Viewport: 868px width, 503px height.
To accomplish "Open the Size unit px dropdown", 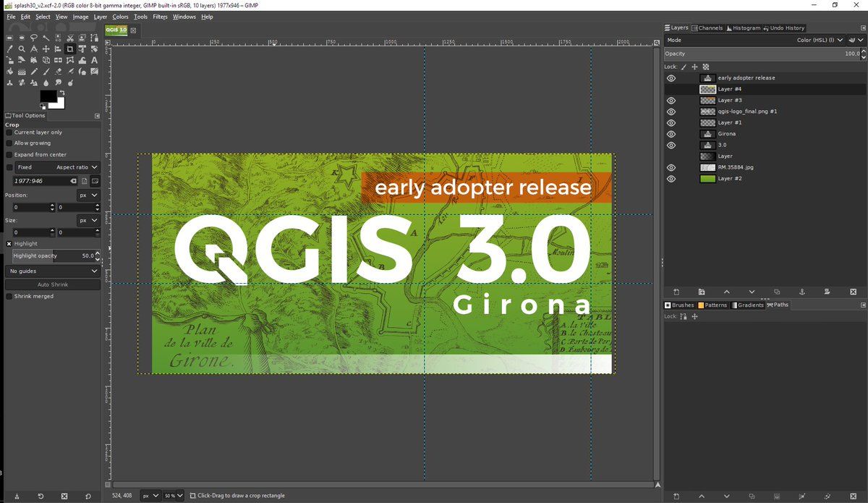I will (x=88, y=220).
